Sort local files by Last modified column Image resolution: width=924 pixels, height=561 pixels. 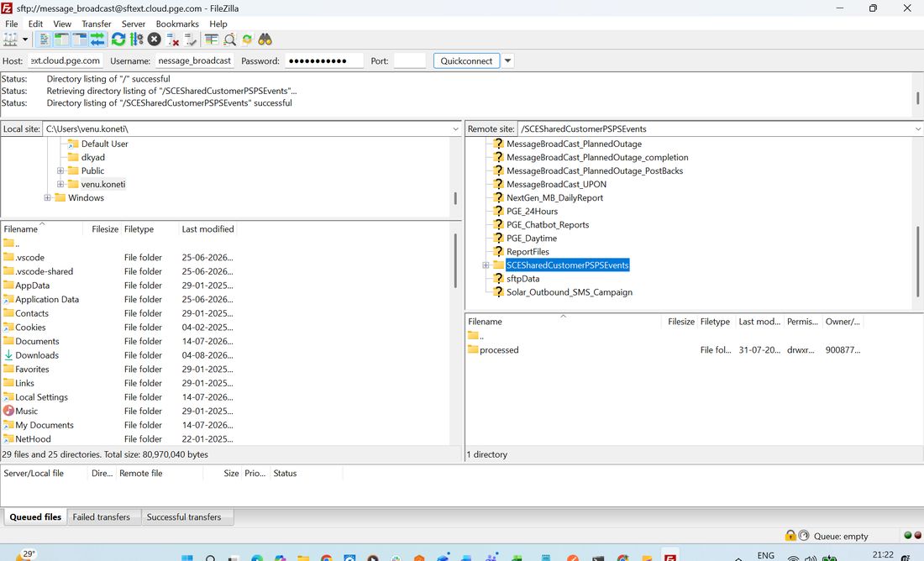[207, 228]
